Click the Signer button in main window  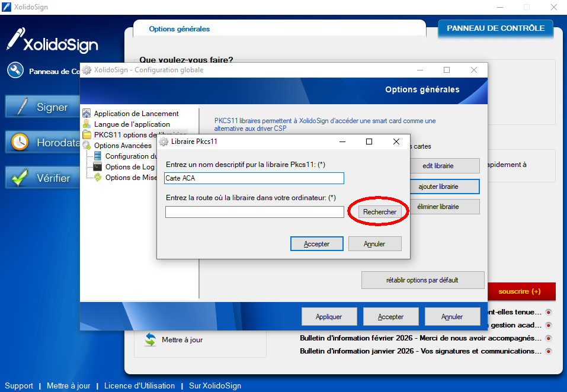(x=43, y=107)
